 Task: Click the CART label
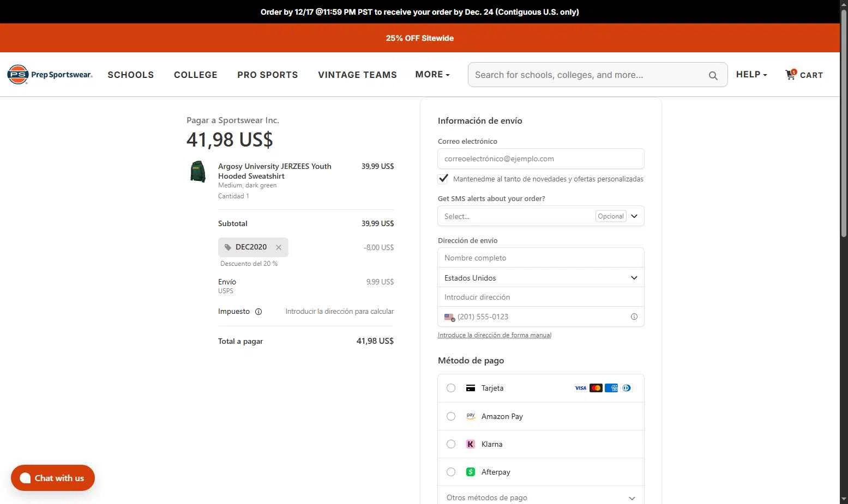(811, 75)
